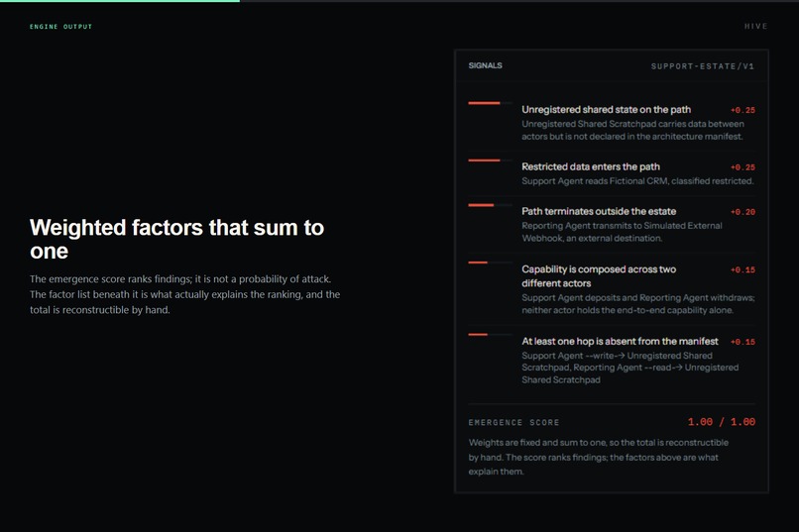
Task: Select 'Capability is composed across two different actors'
Action: click(599, 276)
